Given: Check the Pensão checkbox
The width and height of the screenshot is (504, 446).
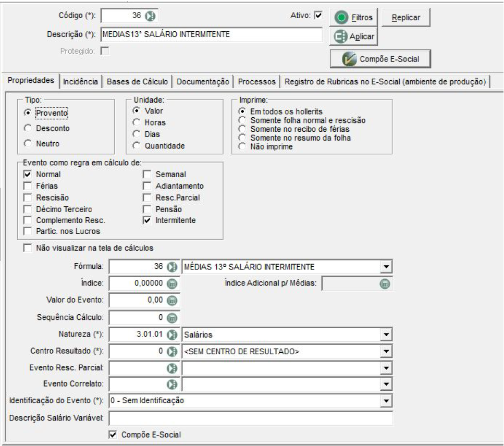Looking at the screenshot, I should tap(147, 209).
